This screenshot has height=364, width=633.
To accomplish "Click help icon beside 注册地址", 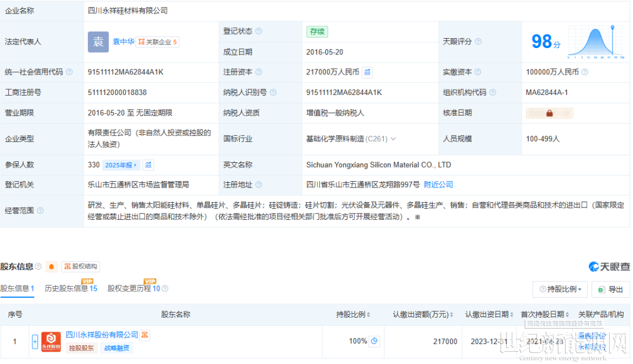I will pos(259,185).
